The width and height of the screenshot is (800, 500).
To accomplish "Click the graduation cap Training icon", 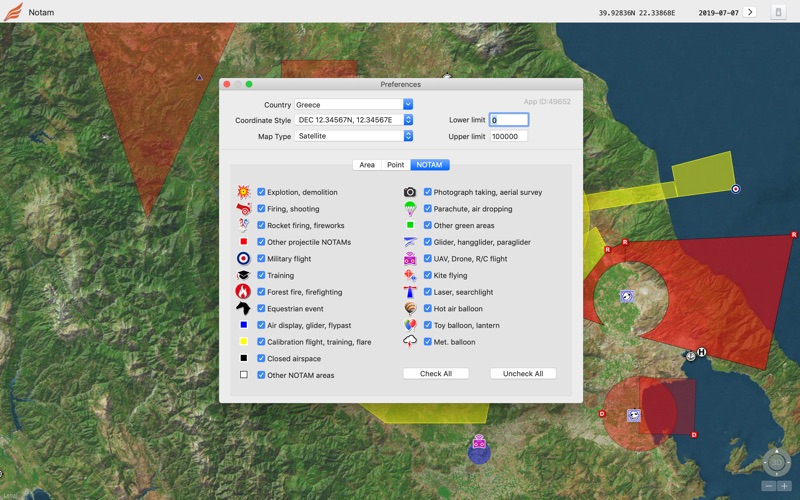I will [x=244, y=275].
